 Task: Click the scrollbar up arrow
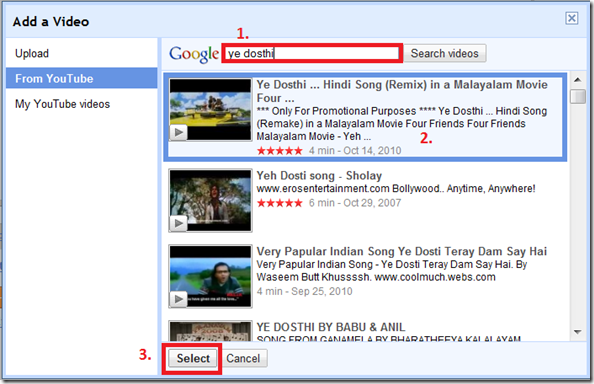pyautogui.click(x=578, y=80)
